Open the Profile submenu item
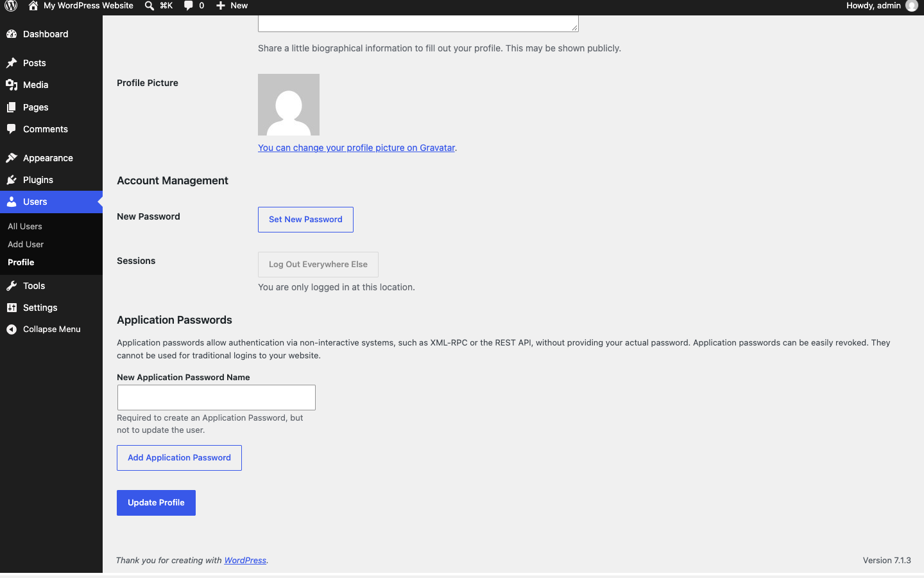This screenshot has width=924, height=578. click(21, 262)
